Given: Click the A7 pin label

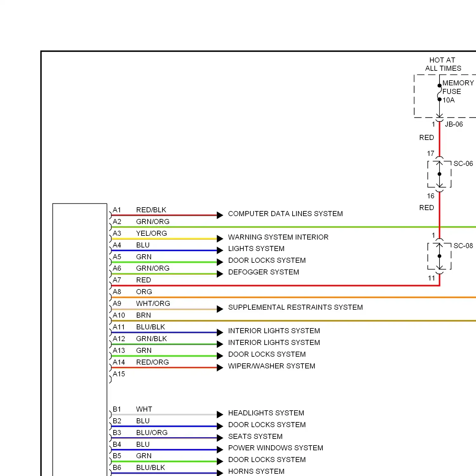Looking at the screenshot, I should pyautogui.click(x=117, y=280).
